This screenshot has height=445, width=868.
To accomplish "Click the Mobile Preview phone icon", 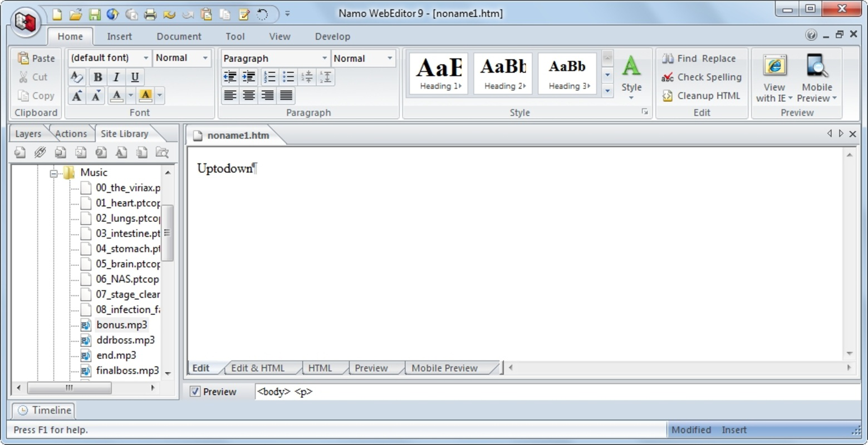I will click(816, 66).
